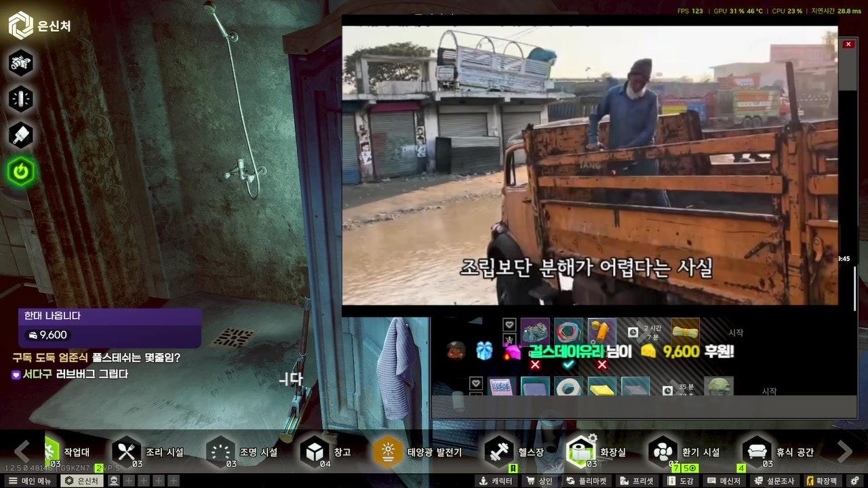The width and height of the screenshot is (868, 488).
Task: Open the 메인 메뉴 main menu
Action: [x=30, y=481]
